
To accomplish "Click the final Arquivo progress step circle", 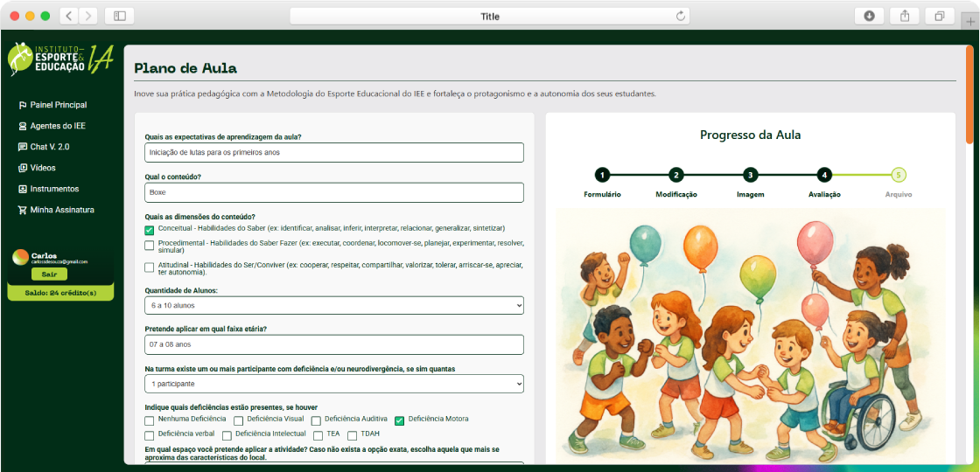I will click(899, 175).
